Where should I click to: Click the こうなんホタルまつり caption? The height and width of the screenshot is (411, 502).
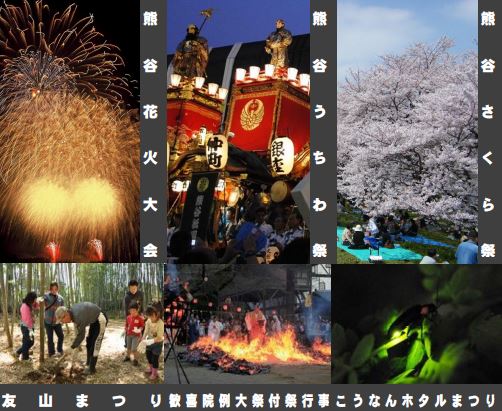click(416, 400)
